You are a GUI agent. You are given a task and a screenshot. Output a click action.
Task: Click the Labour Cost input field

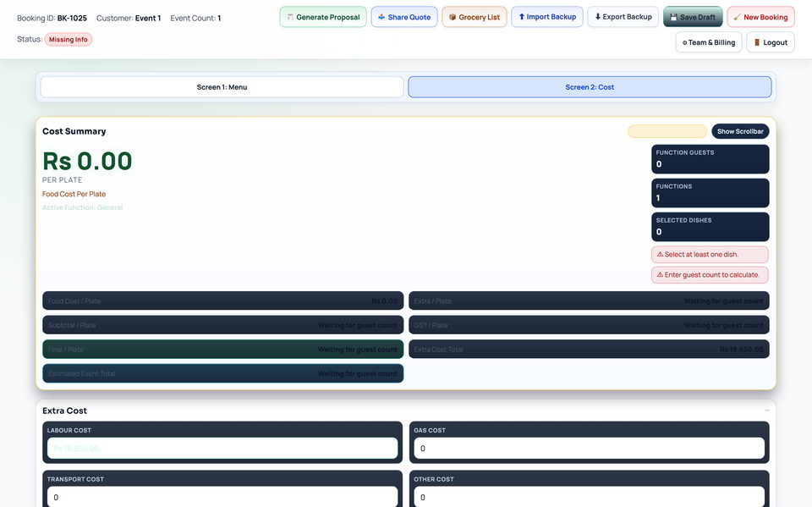coord(222,448)
